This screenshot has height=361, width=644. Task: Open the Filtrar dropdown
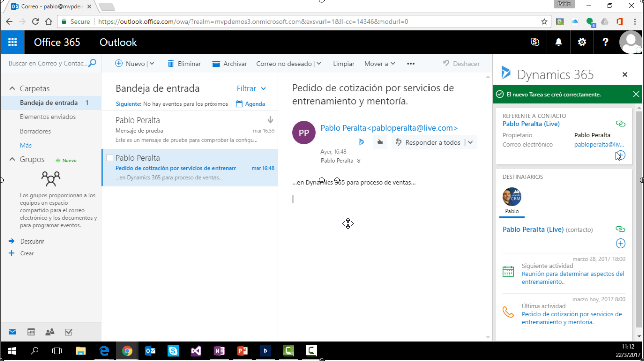251,88
